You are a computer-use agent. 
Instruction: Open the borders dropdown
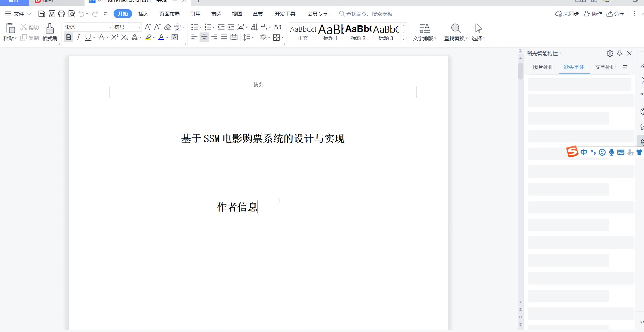tap(282, 37)
